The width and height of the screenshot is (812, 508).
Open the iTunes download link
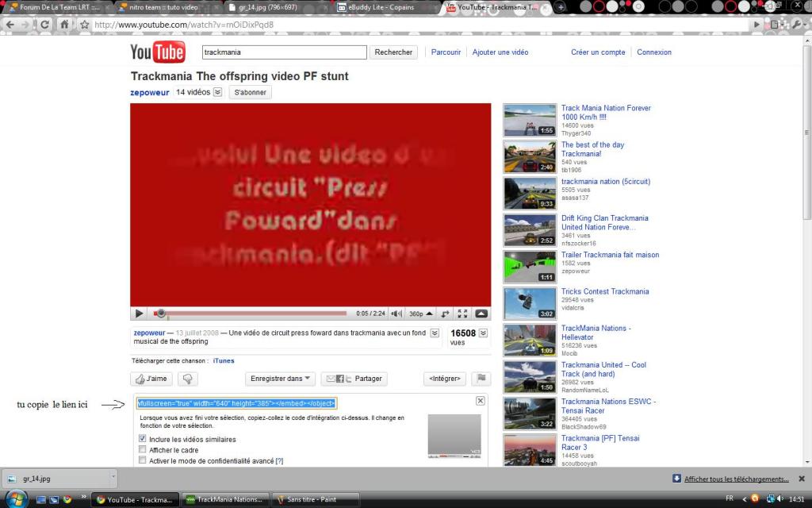(224, 361)
